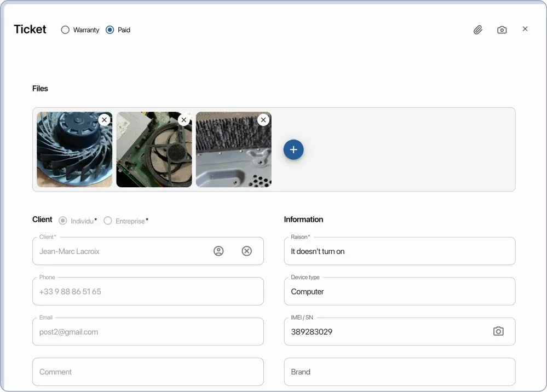The image size is (547, 392).
Task: Edit the Raison field text
Action: [x=399, y=251]
